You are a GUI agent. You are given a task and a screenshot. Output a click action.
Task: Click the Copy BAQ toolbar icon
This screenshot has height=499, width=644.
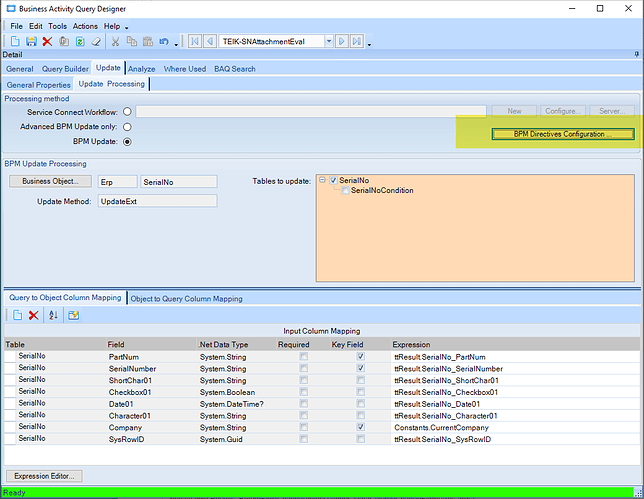pyautogui.click(x=64, y=41)
